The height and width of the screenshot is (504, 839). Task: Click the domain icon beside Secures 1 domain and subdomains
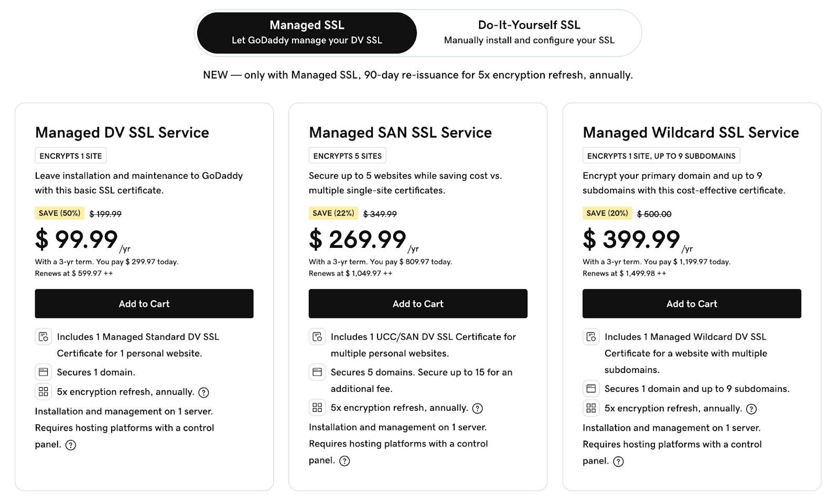tap(591, 388)
